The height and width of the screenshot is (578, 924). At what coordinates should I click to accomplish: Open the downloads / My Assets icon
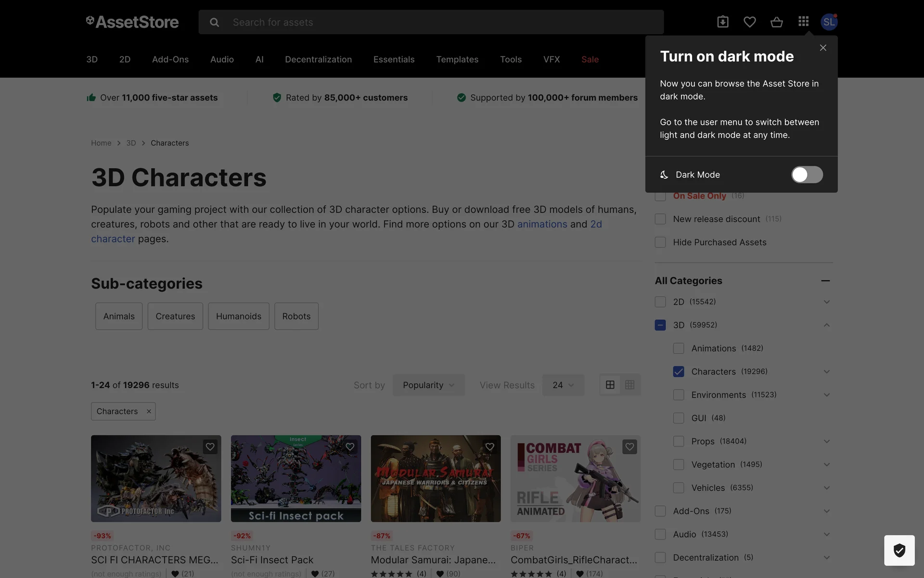click(722, 22)
